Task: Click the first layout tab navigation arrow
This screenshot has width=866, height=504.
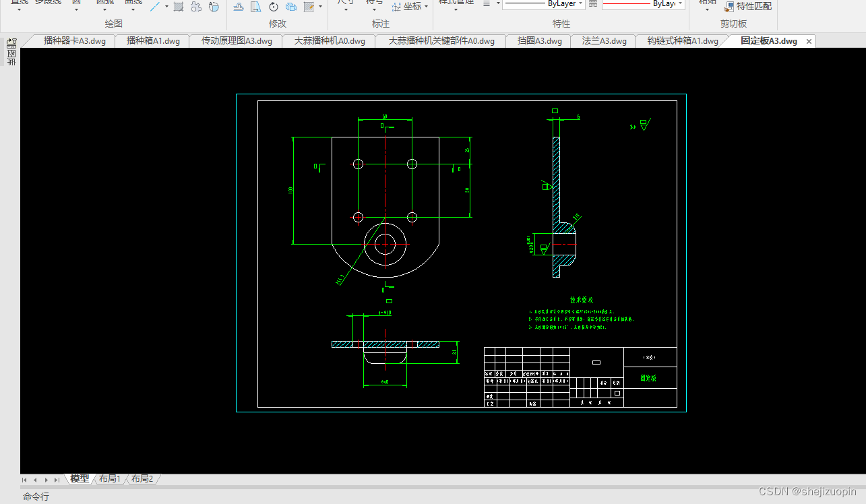Action: pos(25,480)
